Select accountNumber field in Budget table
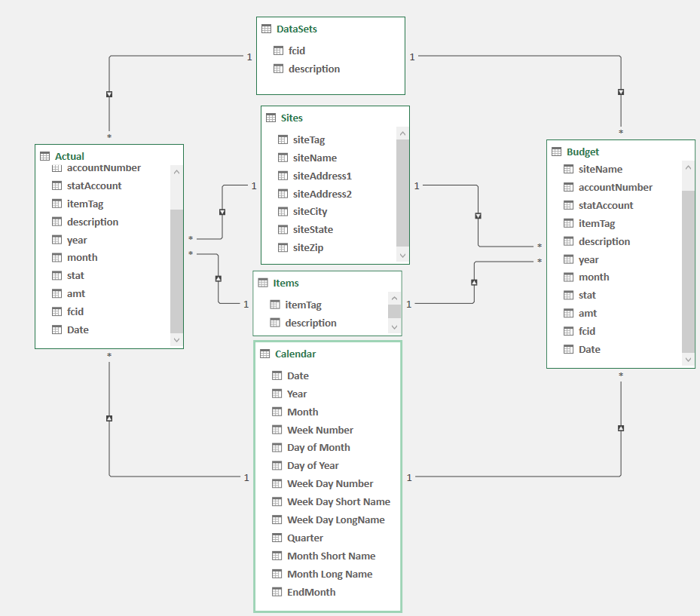 pos(616,187)
